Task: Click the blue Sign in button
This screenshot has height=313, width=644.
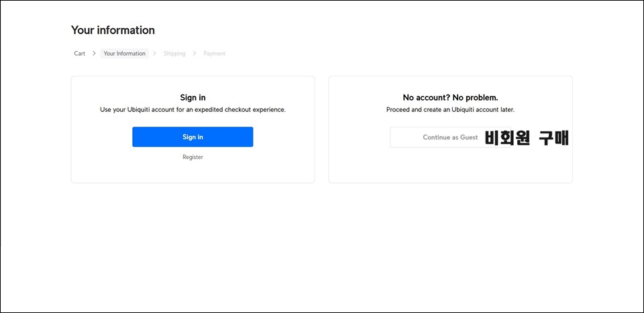Action: tap(193, 137)
